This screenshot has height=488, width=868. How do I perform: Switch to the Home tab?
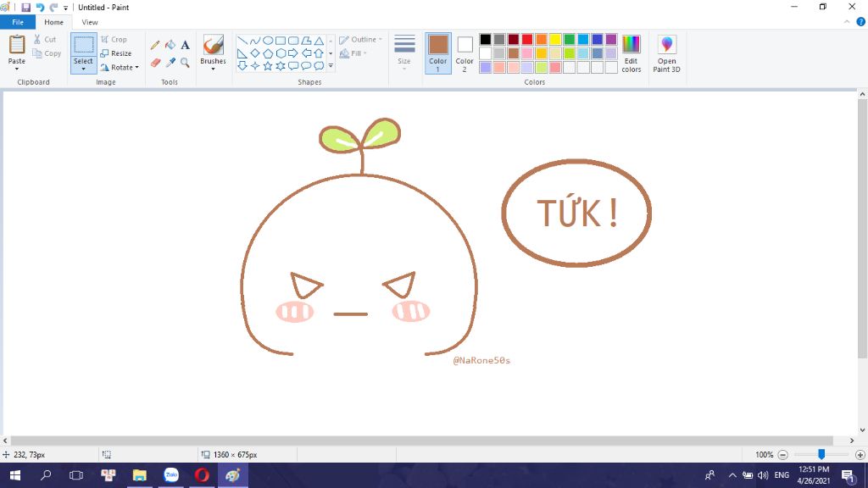pos(53,22)
